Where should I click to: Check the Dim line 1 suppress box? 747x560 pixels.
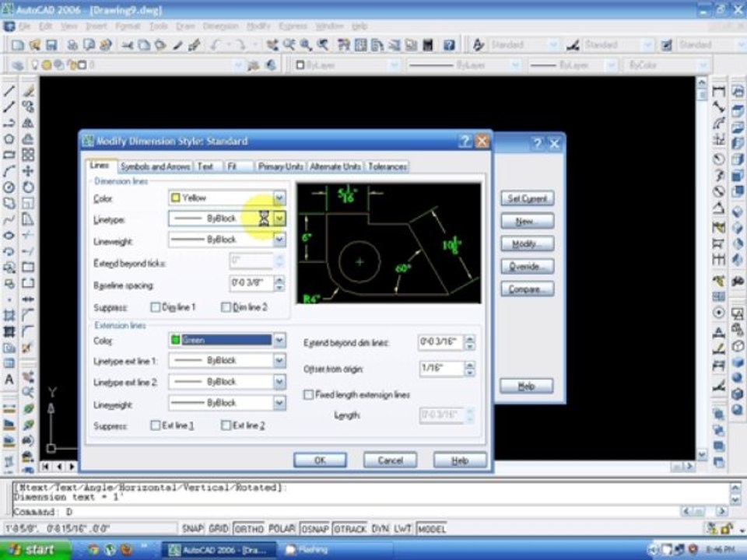(x=156, y=307)
